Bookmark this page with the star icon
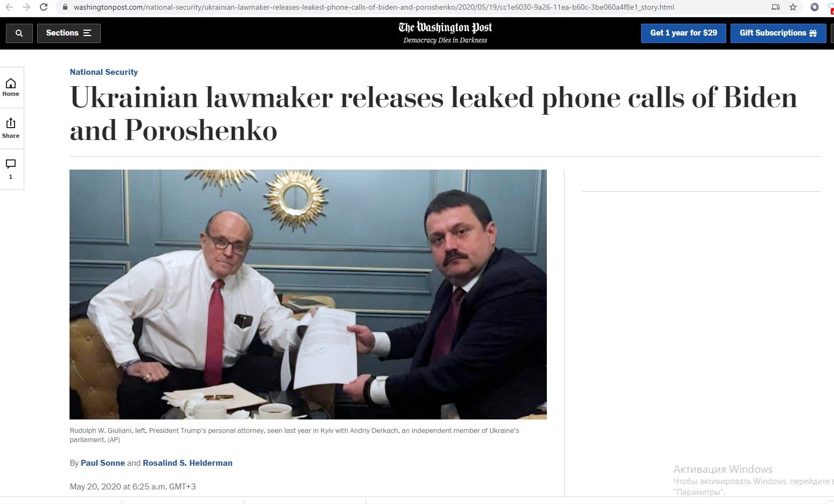 pyautogui.click(x=793, y=7)
